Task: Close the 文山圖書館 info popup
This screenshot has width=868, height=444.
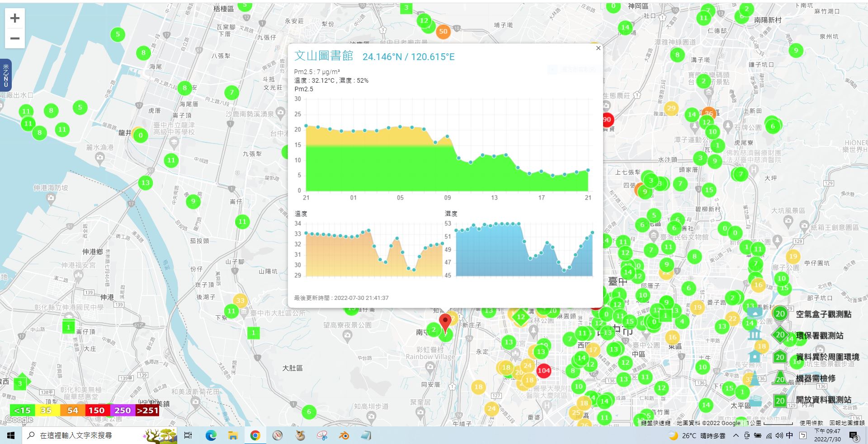Action: point(598,48)
